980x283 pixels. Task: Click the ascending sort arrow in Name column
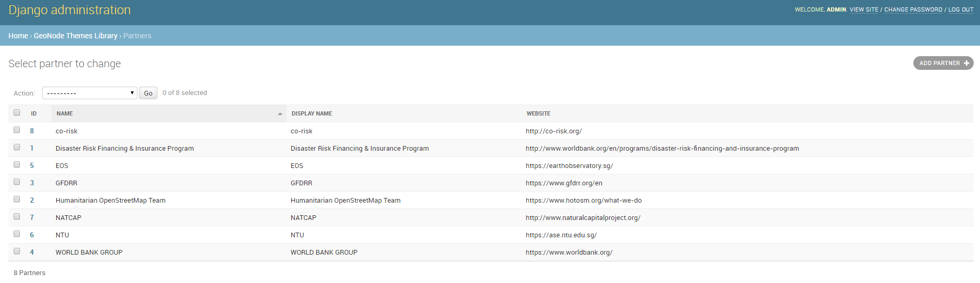tap(280, 114)
